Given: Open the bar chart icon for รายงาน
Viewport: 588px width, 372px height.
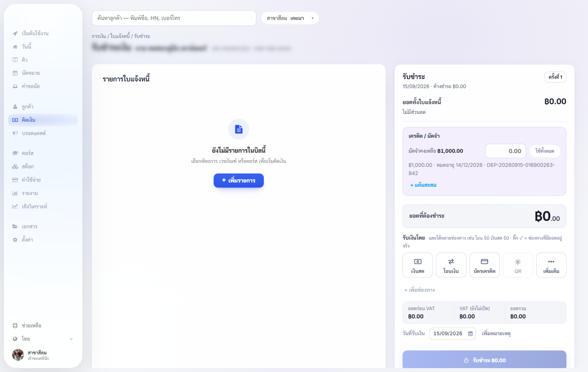Looking at the screenshot, I should 15,193.
